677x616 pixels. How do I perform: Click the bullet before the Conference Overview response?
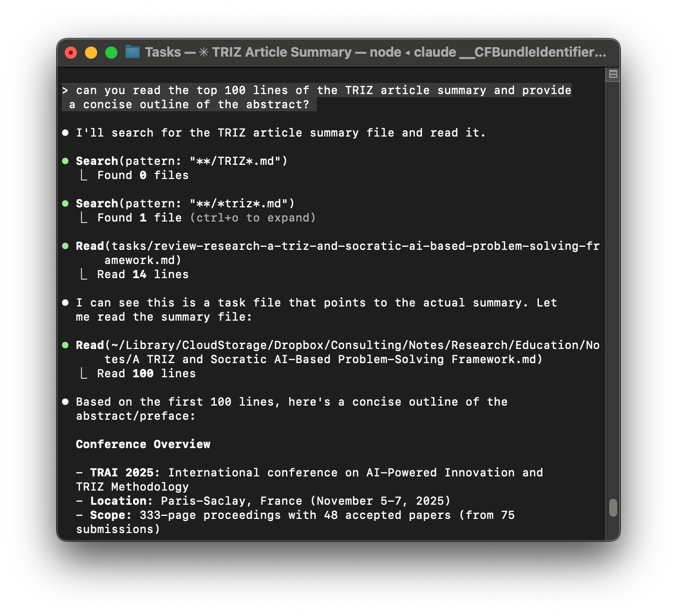tap(66, 402)
